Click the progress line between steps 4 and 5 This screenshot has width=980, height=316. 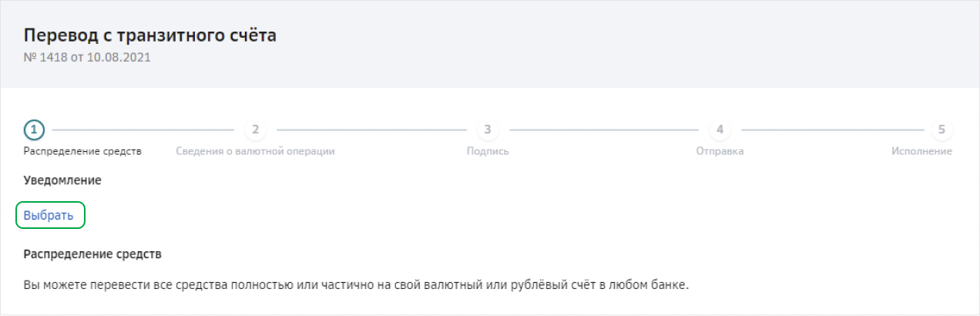831,129
